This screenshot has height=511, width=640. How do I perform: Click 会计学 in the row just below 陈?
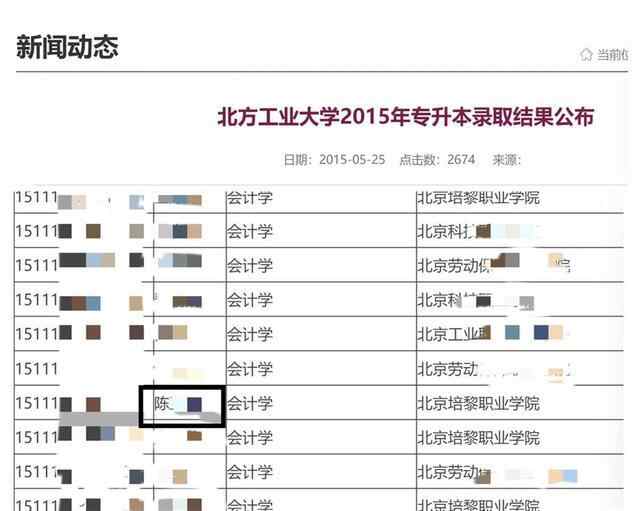[x=249, y=438]
